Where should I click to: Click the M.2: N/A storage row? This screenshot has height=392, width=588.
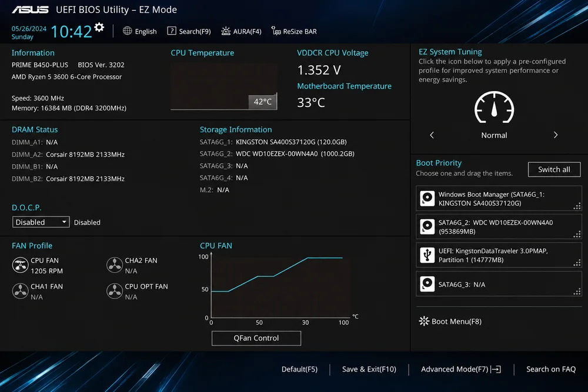[x=214, y=190]
